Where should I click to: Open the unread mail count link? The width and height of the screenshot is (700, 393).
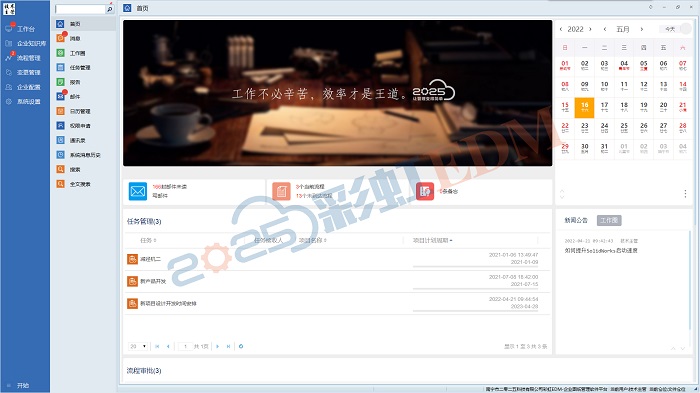(x=170, y=187)
